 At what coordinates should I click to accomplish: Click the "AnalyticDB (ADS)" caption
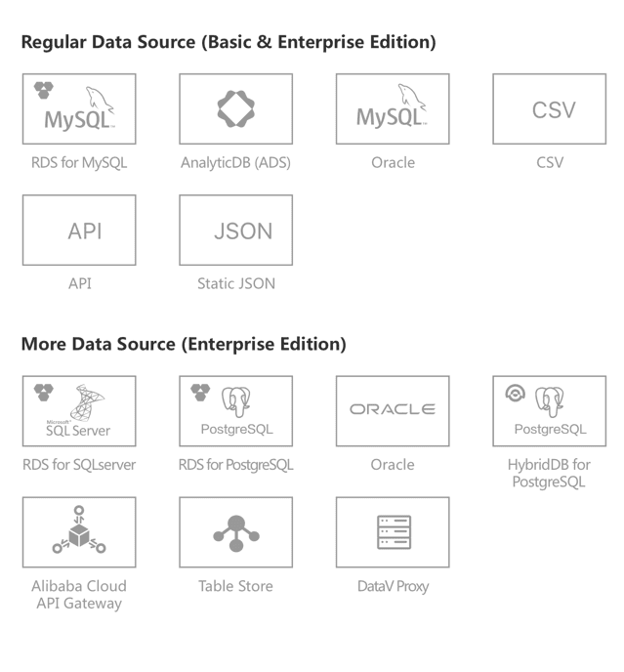click(235, 163)
